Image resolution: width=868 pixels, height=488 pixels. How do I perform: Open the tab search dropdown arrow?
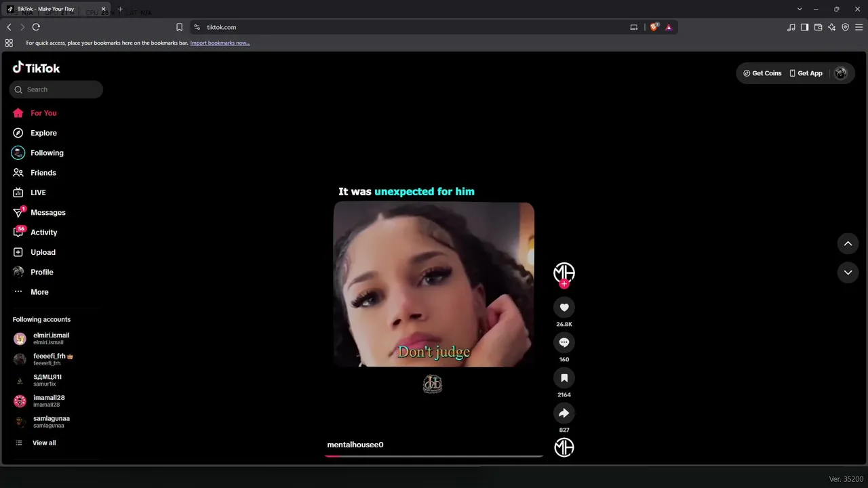pos(800,9)
